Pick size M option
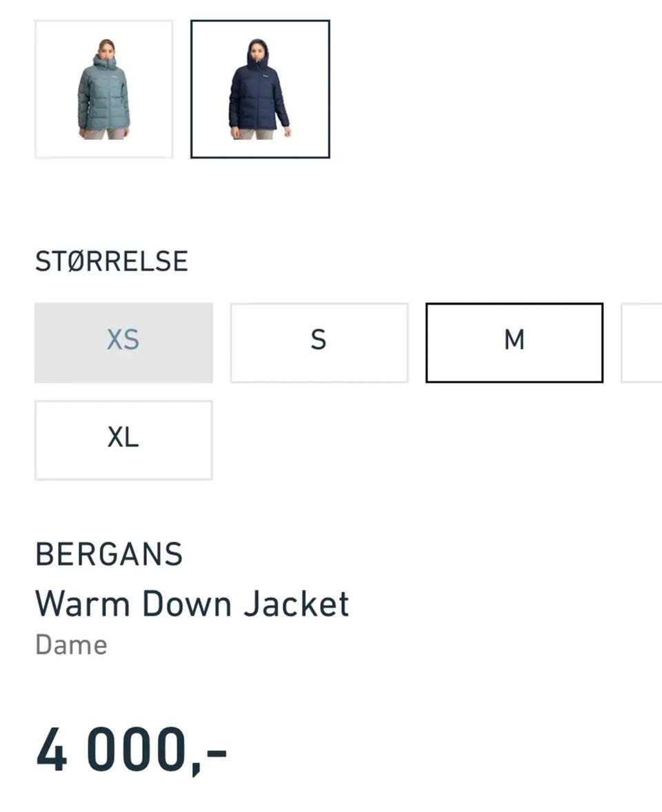This screenshot has height=812, width=662. pyautogui.click(x=514, y=343)
